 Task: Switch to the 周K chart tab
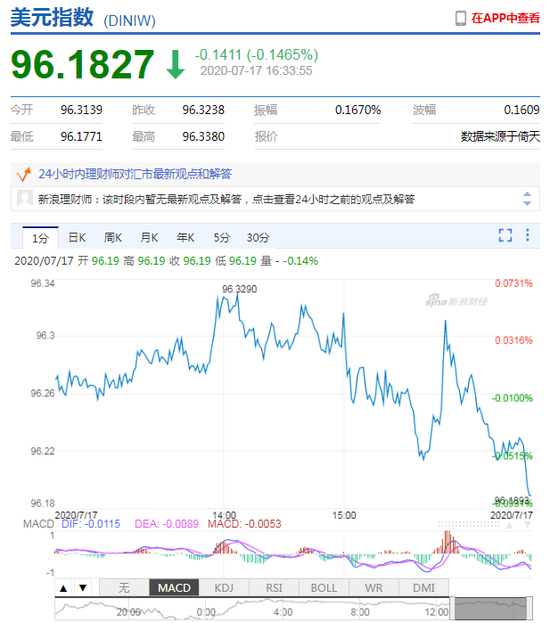[x=112, y=238]
